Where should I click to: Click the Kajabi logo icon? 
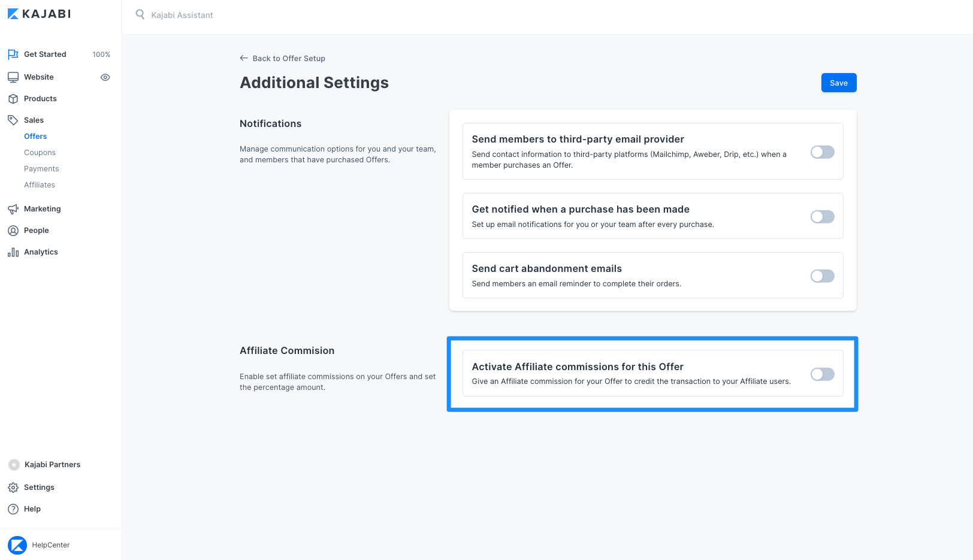tap(13, 14)
